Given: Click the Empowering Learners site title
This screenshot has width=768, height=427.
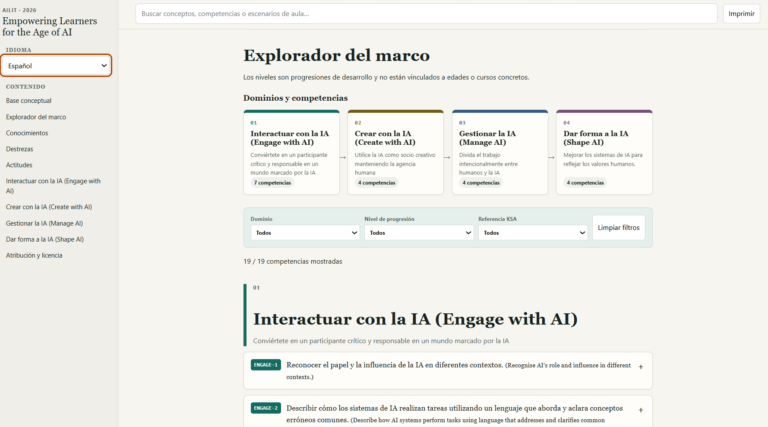Looking at the screenshot, I should coord(49,26).
